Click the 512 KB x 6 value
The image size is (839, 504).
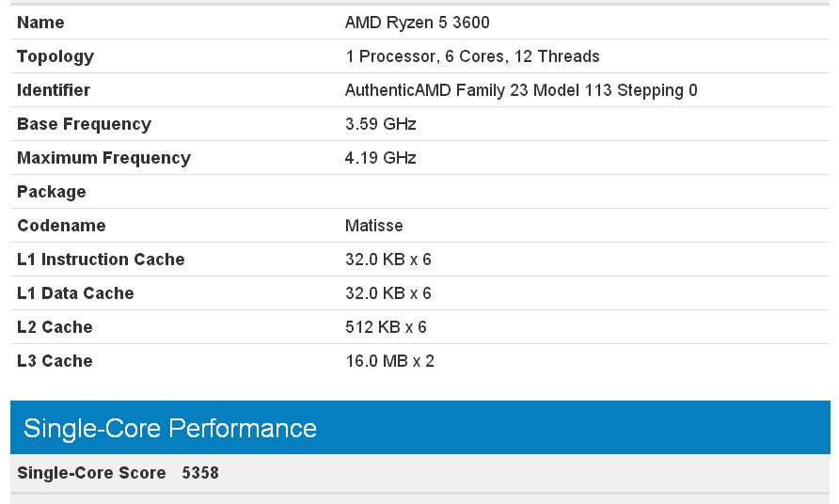coord(386,326)
